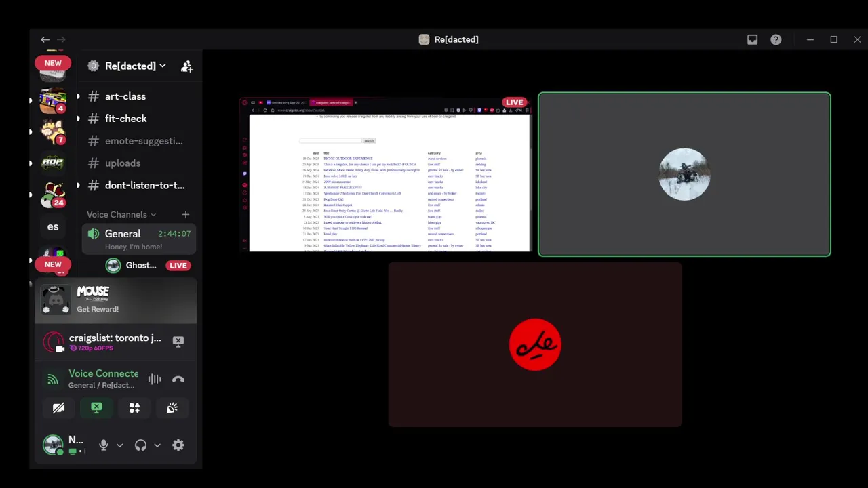868x488 pixels.
Task: Turn on camera toggle button
Action: tap(58, 407)
